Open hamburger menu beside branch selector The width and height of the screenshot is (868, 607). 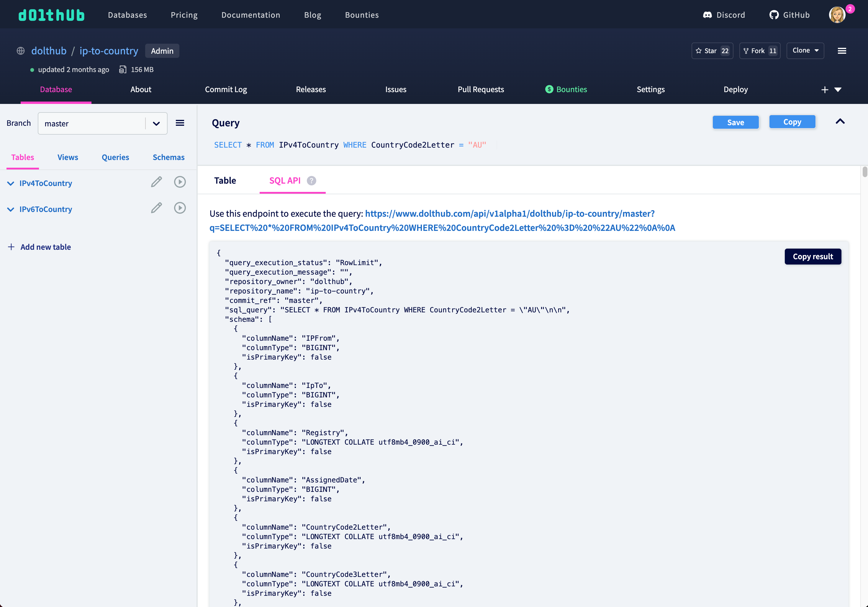point(180,123)
